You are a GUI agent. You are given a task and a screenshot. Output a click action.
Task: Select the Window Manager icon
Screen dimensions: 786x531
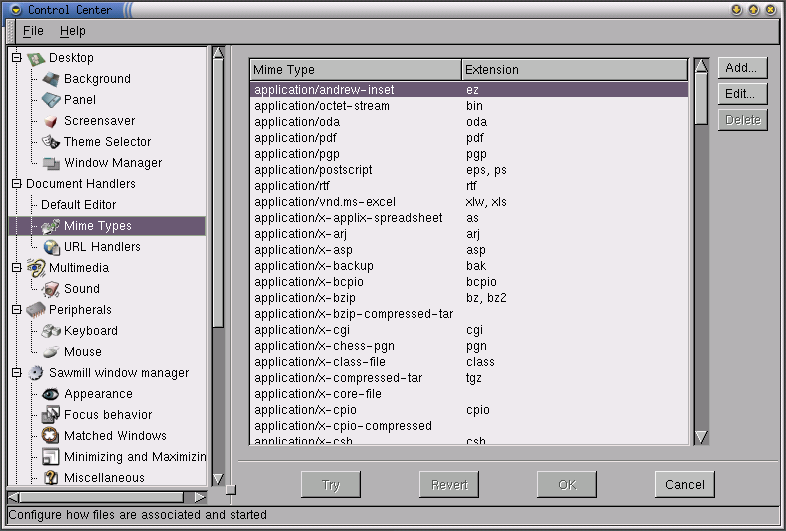[x=51, y=163]
